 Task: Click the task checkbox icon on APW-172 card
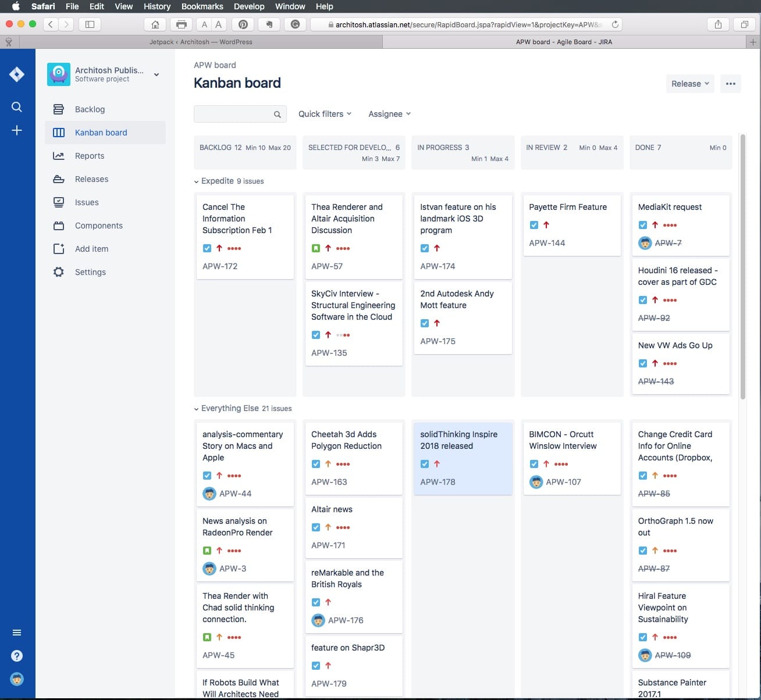207,248
